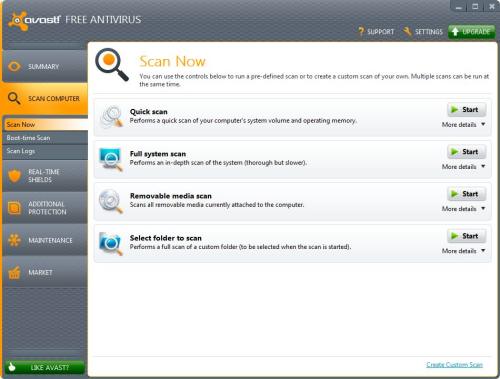Click the Summary eye icon

click(x=14, y=66)
